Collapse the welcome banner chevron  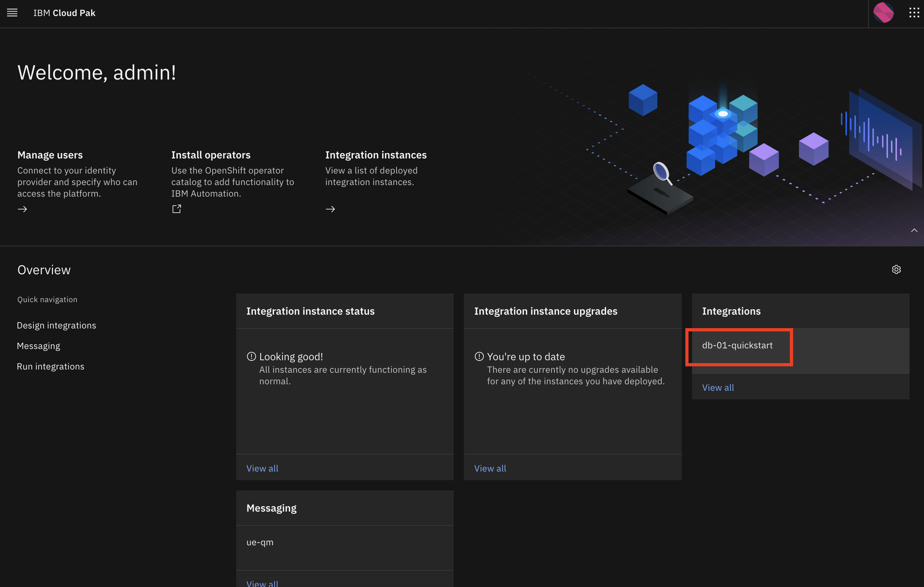click(914, 230)
